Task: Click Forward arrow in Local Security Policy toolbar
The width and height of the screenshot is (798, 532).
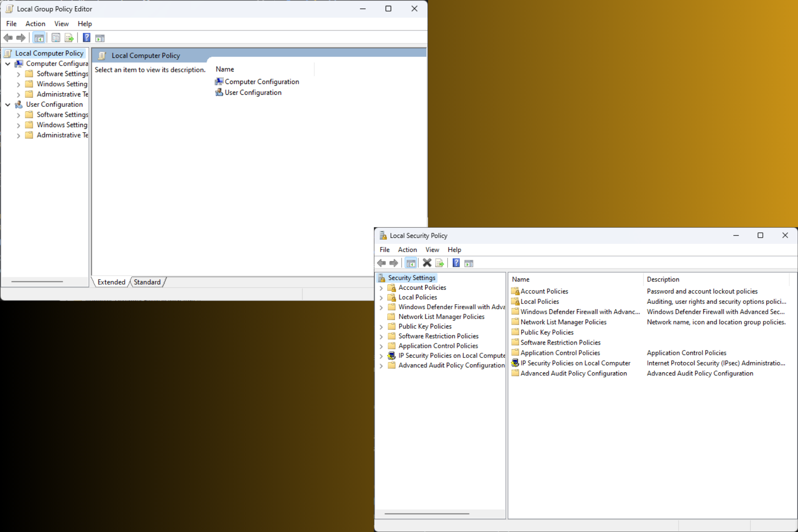Action: click(394, 263)
